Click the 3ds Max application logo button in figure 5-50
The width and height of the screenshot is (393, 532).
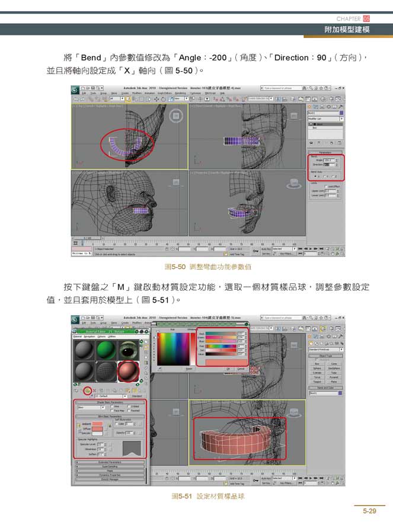pos(75,90)
